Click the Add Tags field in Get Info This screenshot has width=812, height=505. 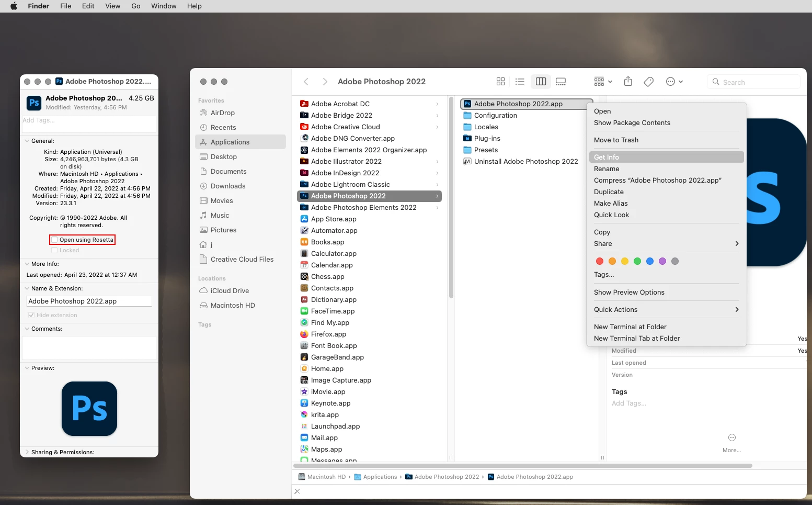coord(89,124)
